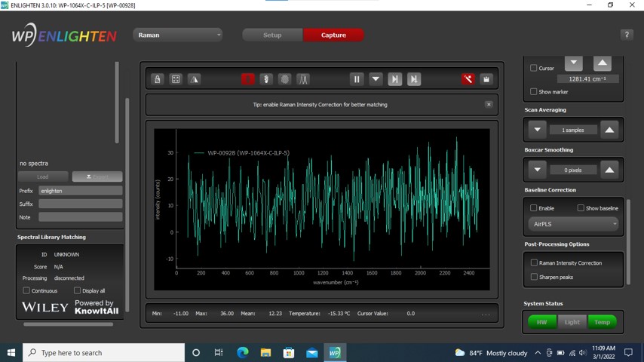The width and height of the screenshot is (644, 362).
Task: Select the Capture tab
Action: pos(333,35)
